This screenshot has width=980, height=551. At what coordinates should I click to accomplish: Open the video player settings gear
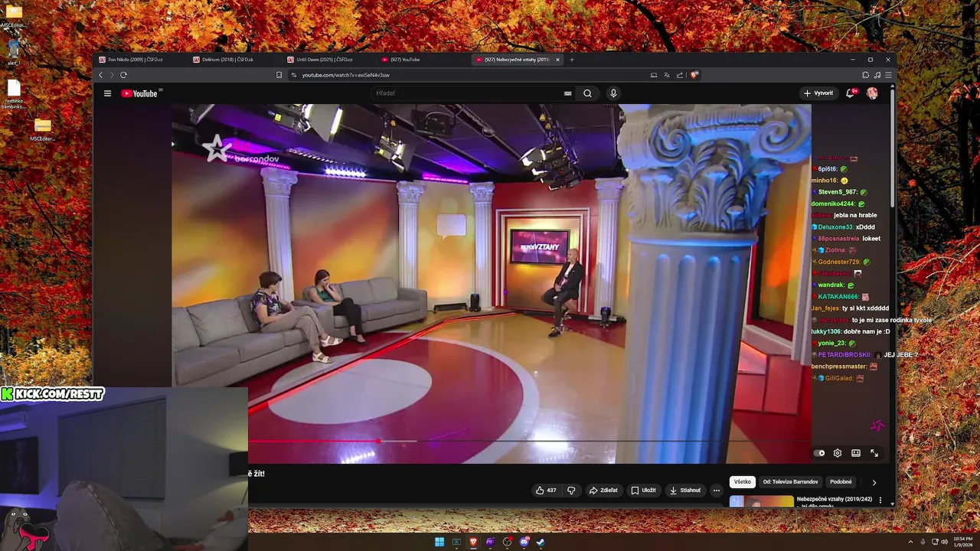(x=838, y=453)
